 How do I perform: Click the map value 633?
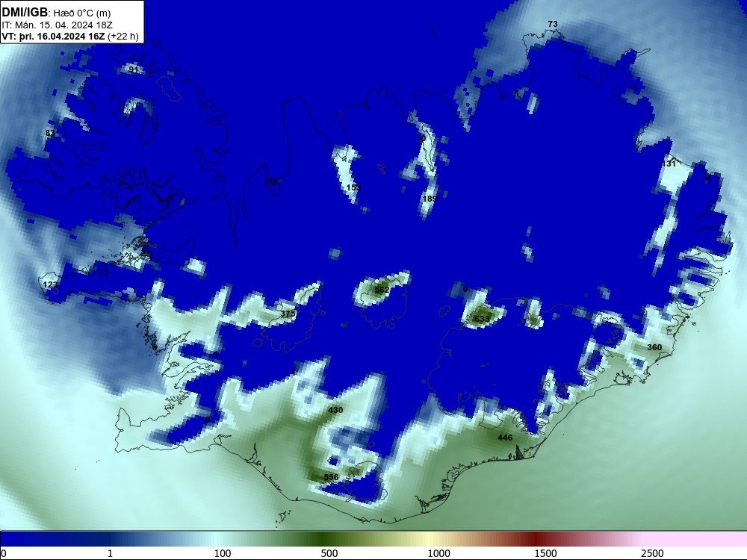[x=482, y=319]
